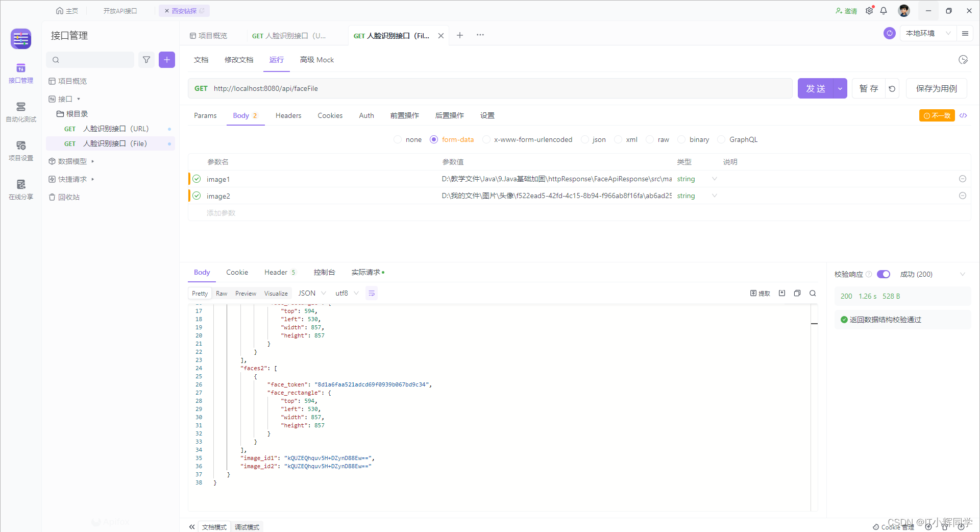Select the raw body type
This screenshot has height=532, width=980.
pyautogui.click(x=658, y=139)
